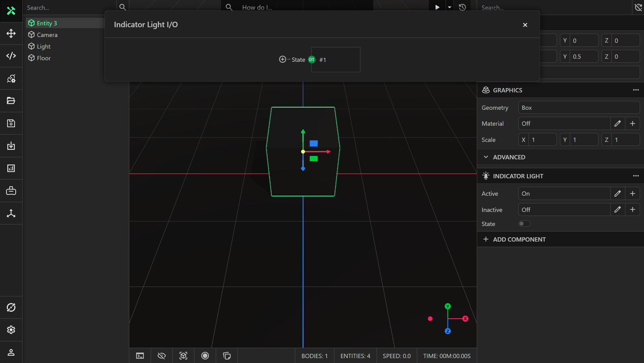Select Camera in the scene hierarchy
The image size is (644, 363).
47,35
